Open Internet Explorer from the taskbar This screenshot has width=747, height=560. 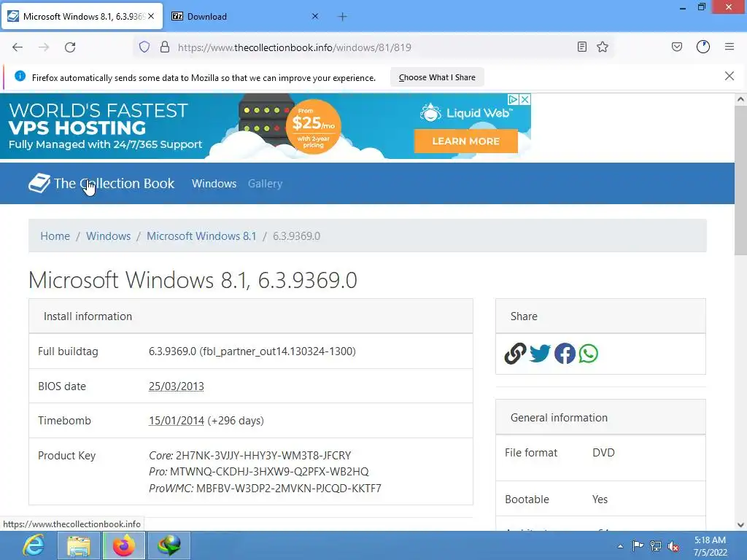click(33, 545)
